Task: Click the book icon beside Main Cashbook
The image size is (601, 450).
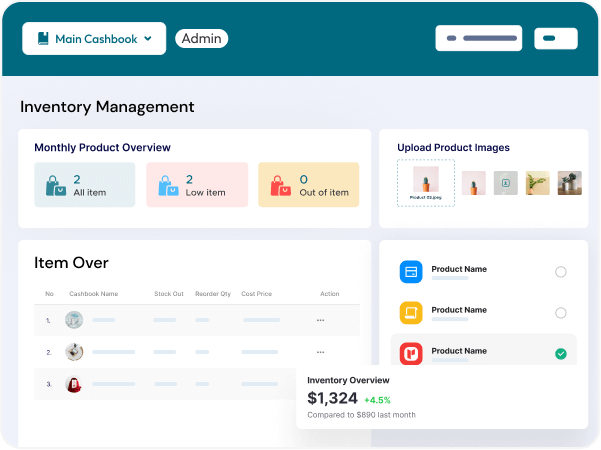Action: [43, 39]
